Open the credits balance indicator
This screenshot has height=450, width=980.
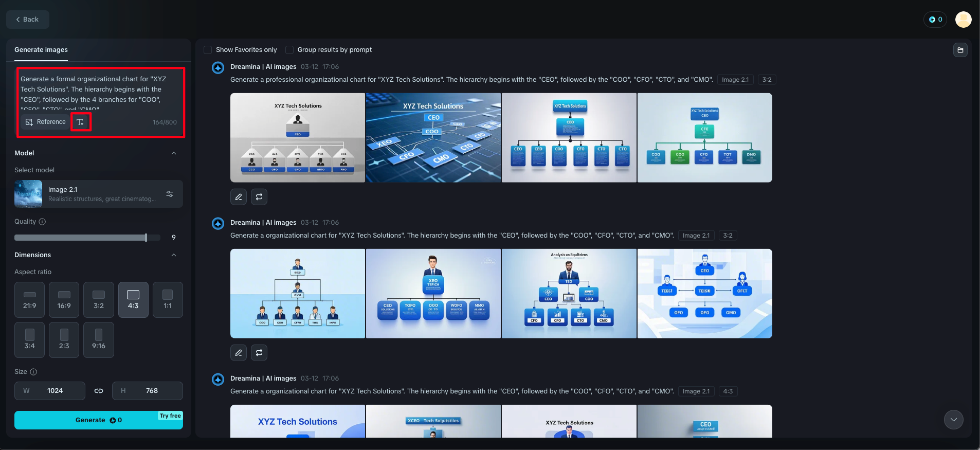pos(935,20)
